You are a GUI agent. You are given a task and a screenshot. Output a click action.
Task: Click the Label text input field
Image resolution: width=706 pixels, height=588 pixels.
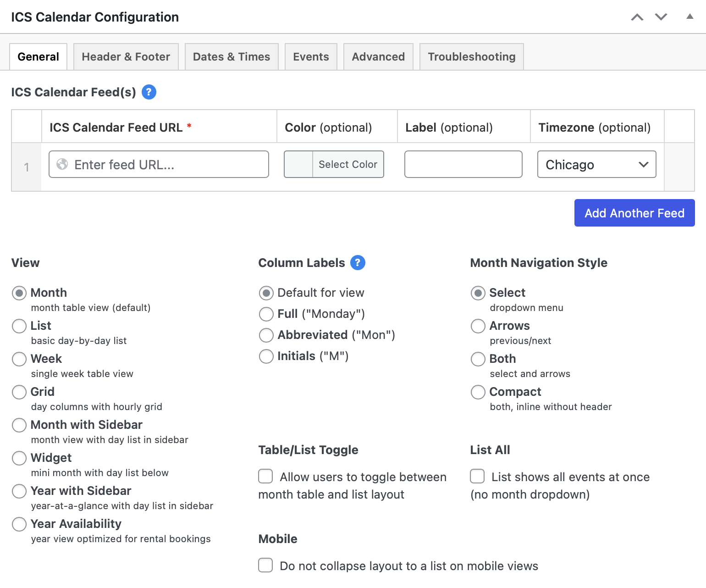pyautogui.click(x=463, y=164)
